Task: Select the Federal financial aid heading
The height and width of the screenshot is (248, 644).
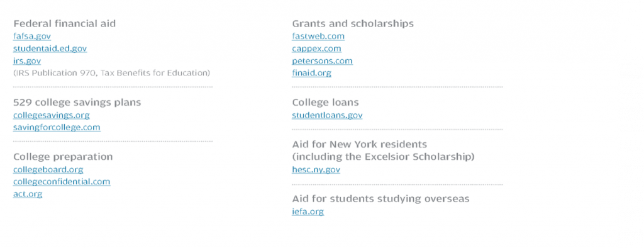Action: point(65,23)
